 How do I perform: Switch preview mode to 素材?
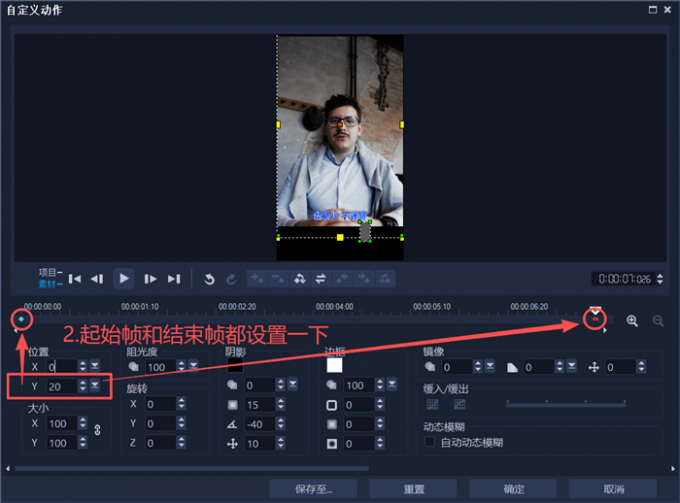point(50,284)
